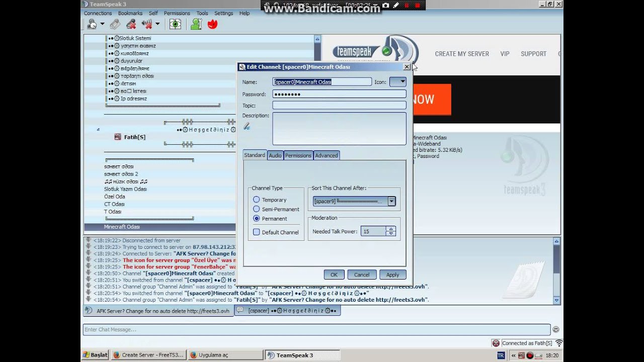The width and height of the screenshot is (644, 362).
Task: Click the channel tree scroll up arrow
Action: click(317, 39)
